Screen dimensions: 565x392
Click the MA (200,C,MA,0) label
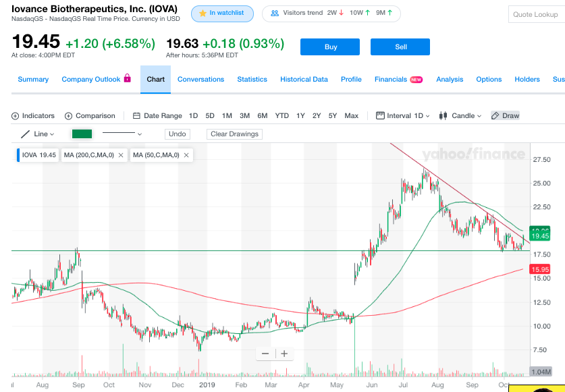click(89, 155)
